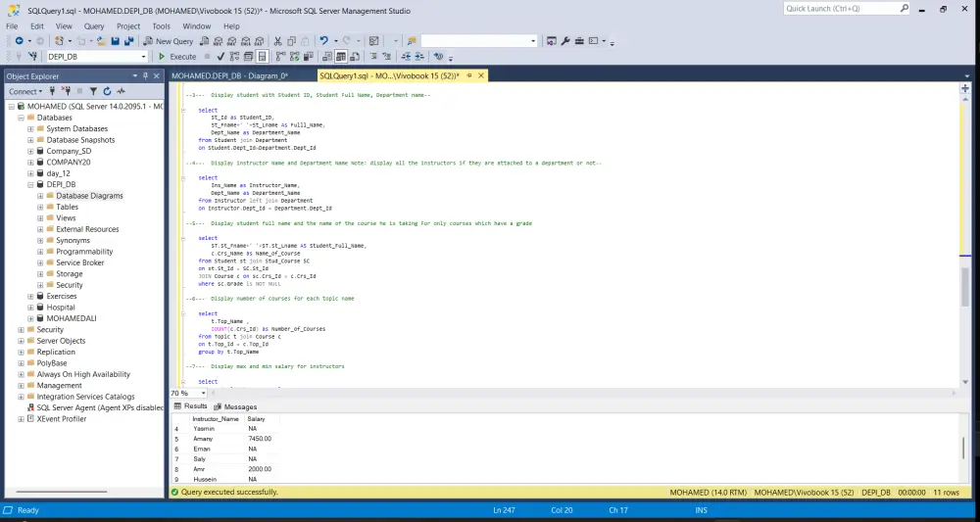980x522 pixels.
Task: Toggle the Results to Grid icon
Action: click(x=341, y=57)
